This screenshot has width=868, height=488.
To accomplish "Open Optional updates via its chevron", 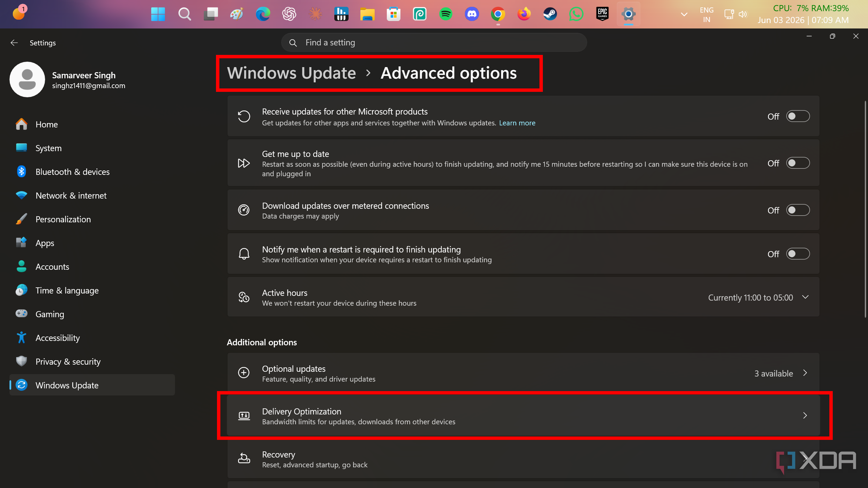I will point(805,373).
